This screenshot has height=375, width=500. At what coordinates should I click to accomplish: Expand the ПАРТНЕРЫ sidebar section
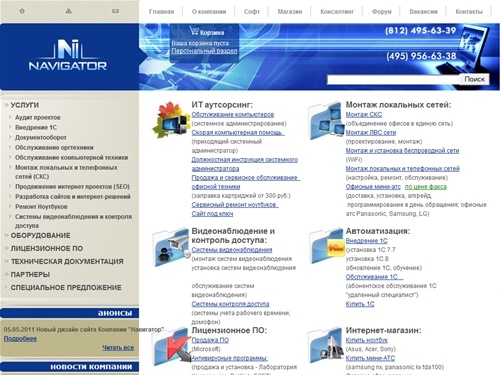(x=30, y=274)
